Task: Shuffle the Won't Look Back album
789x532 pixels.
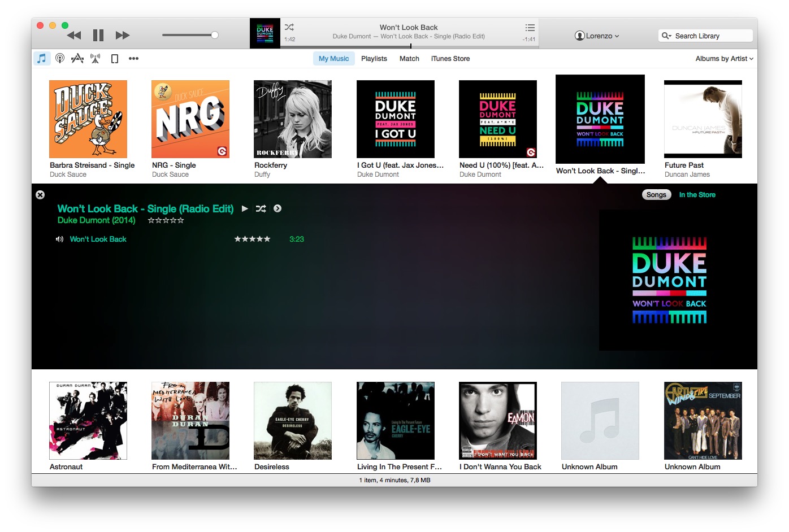Action: [x=261, y=208]
